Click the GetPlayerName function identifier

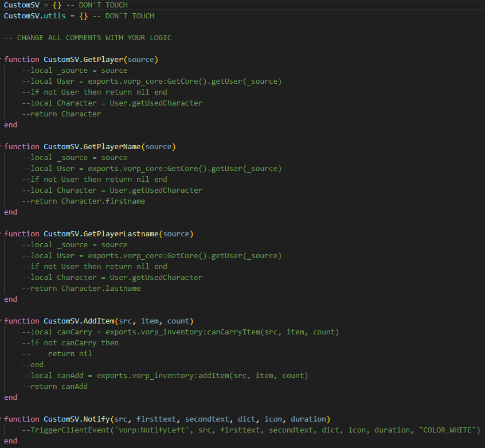[112, 147]
